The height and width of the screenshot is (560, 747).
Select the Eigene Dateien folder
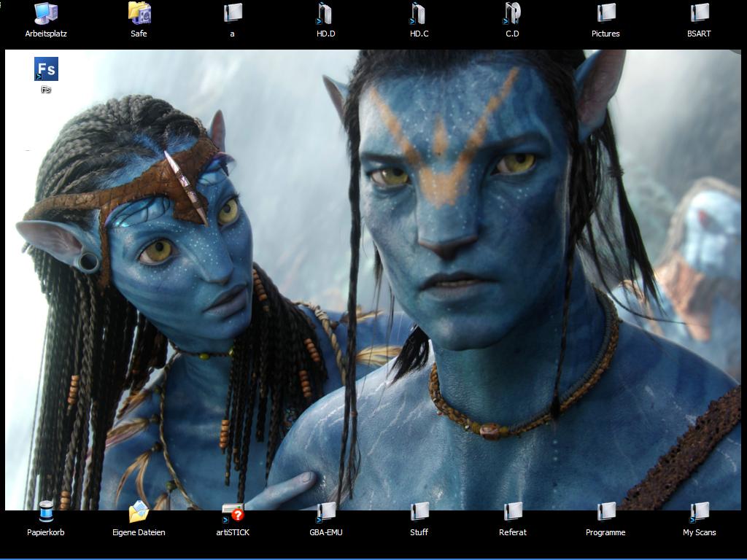click(x=139, y=513)
